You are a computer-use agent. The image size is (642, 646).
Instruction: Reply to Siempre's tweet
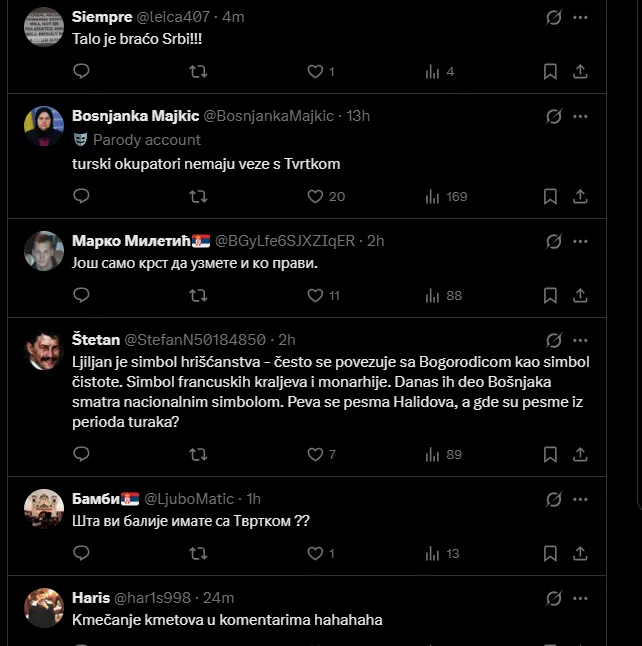pyautogui.click(x=81, y=71)
